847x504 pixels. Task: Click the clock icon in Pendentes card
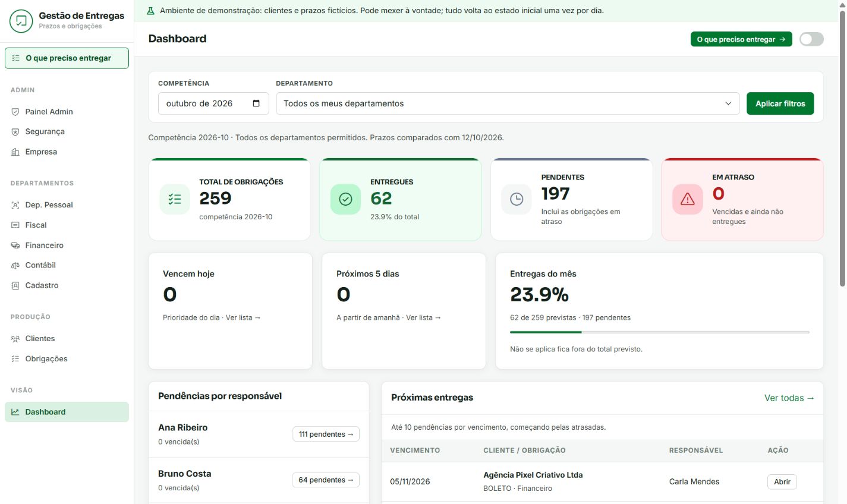click(517, 199)
